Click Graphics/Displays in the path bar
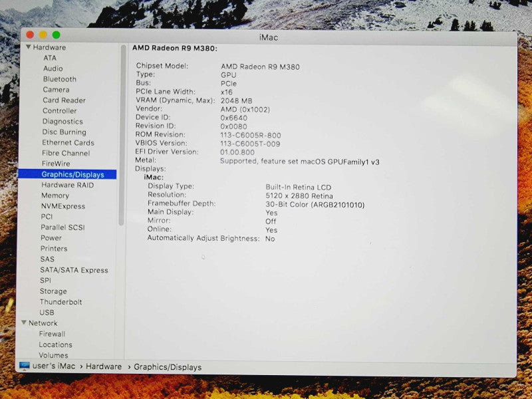 (168, 367)
